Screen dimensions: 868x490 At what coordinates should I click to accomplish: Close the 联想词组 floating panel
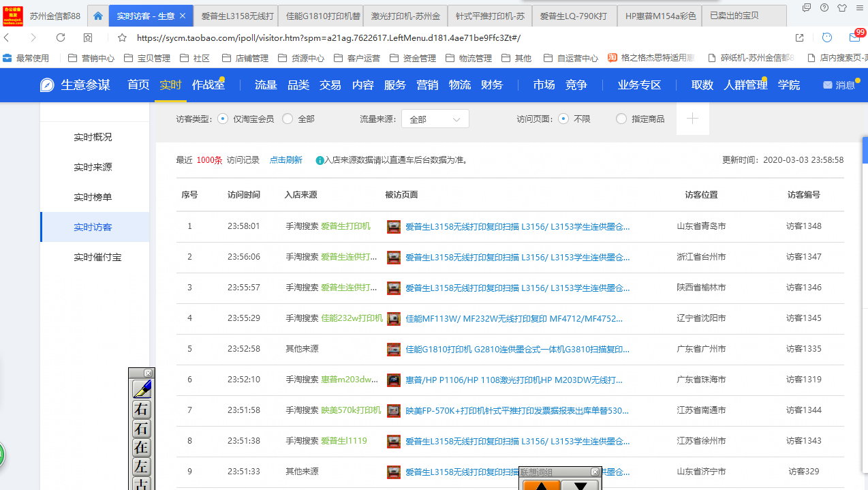(x=595, y=472)
